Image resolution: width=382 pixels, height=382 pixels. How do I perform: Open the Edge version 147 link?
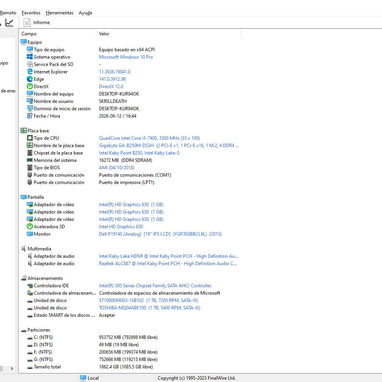coord(112,79)
